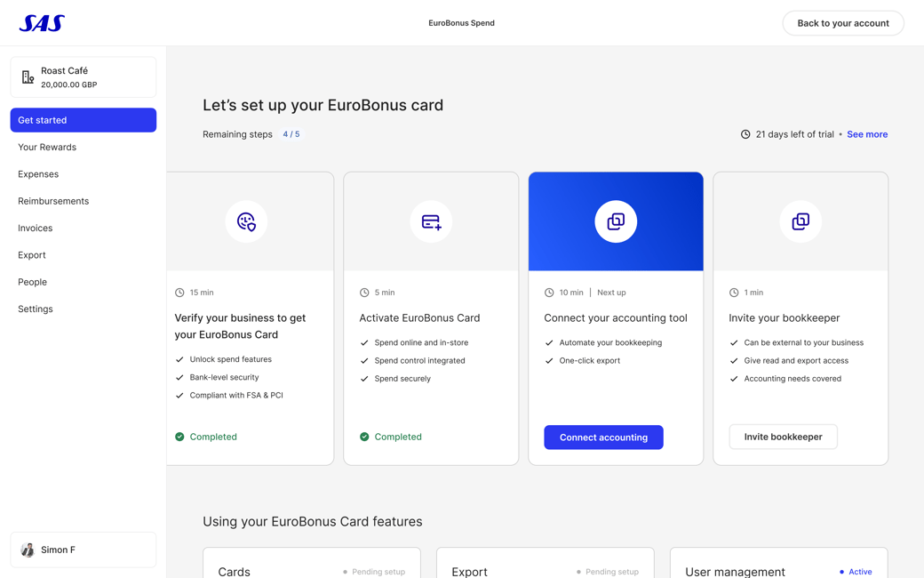Navigate to People in sidebar
924x578 pixels.
tap(33, 282)
